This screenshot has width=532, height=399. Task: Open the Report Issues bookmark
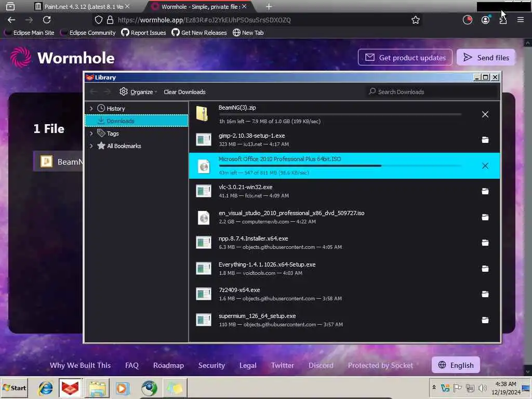pos(143,33)
